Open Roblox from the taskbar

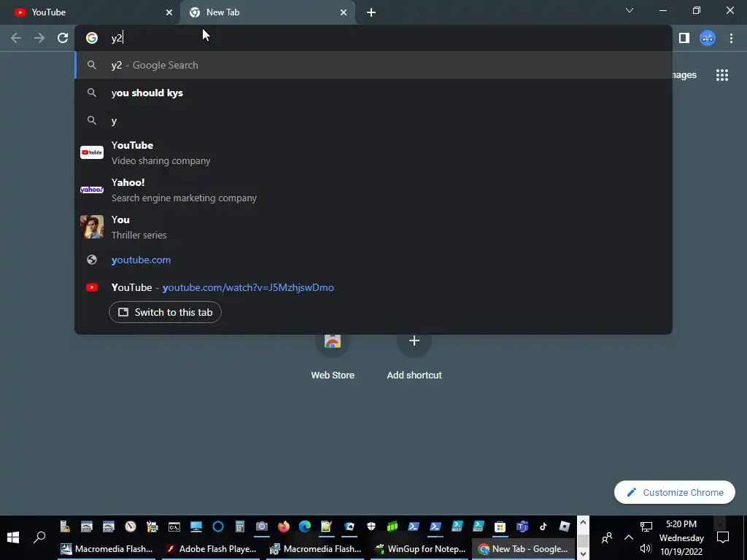(x=565, y=526)
